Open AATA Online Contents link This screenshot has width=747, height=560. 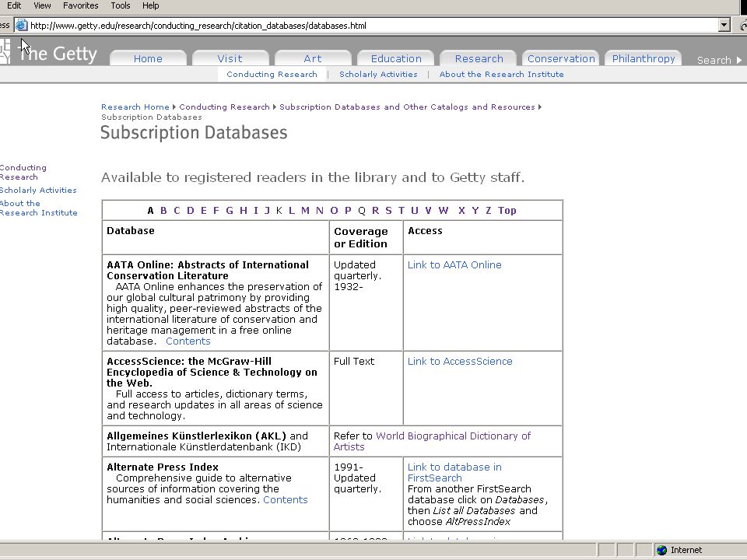tap(188, 341)
